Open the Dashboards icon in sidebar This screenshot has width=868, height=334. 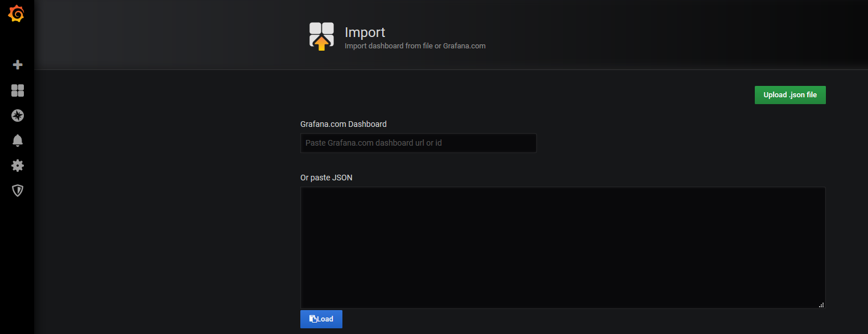pos(18,90)
